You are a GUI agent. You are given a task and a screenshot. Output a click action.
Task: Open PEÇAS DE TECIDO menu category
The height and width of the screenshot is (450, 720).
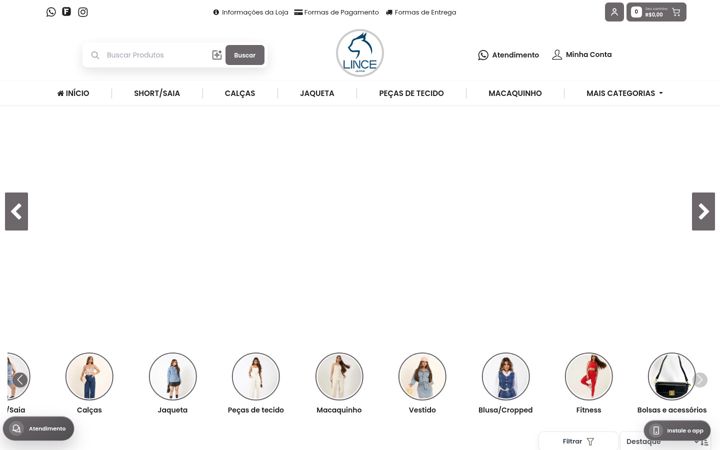(411, 93)
